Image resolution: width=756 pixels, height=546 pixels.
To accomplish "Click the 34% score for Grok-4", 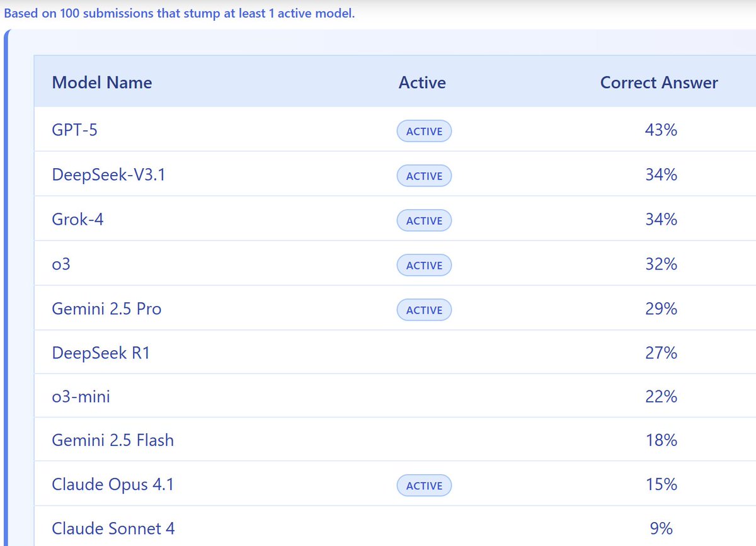I will click(661, 220).
